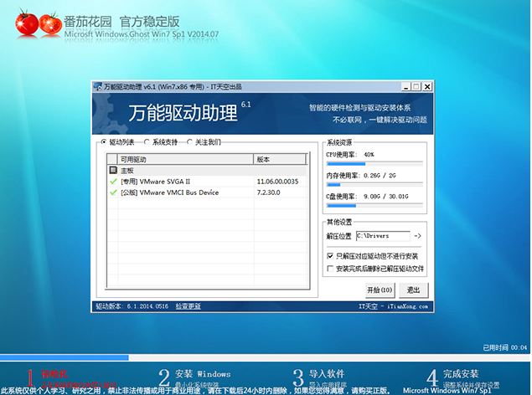Select the [公版] VMware VMCI Bus Device row

click(x=207, y=192)
